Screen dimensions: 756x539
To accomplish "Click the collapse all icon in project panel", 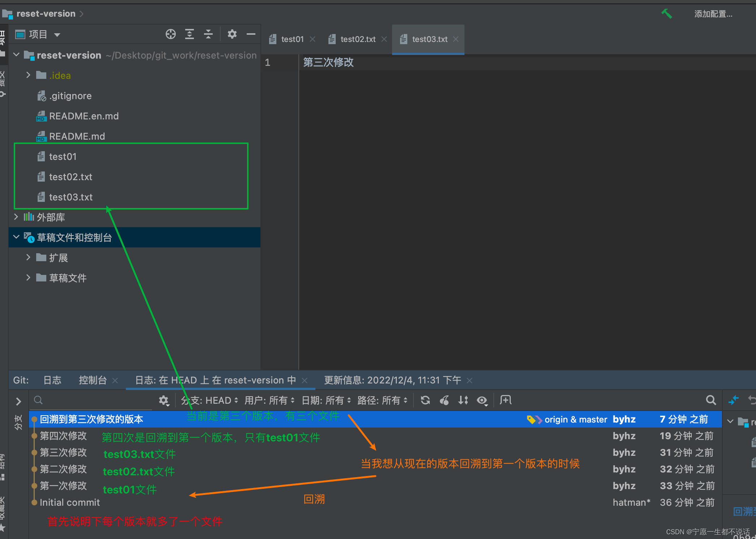I will coord(208,34).
